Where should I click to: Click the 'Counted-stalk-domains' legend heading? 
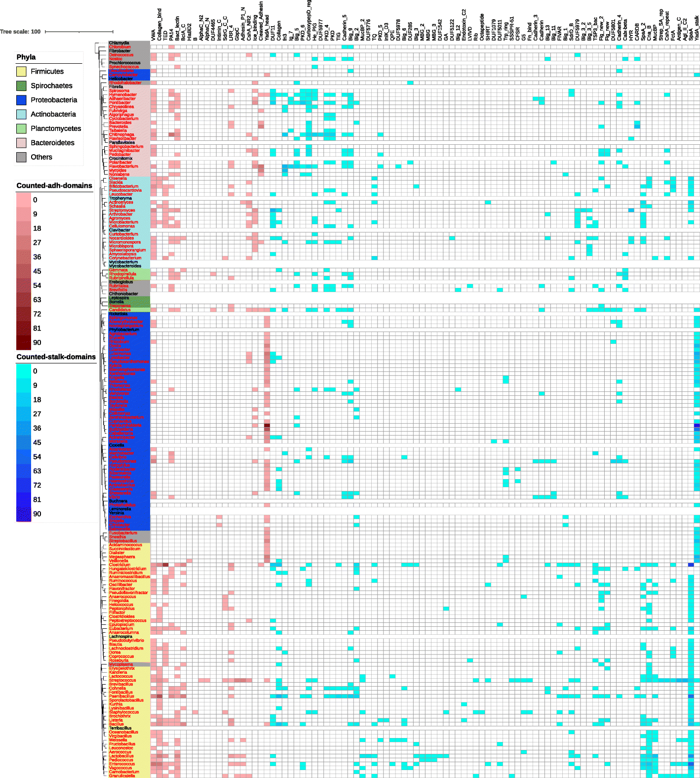point(56,357)
